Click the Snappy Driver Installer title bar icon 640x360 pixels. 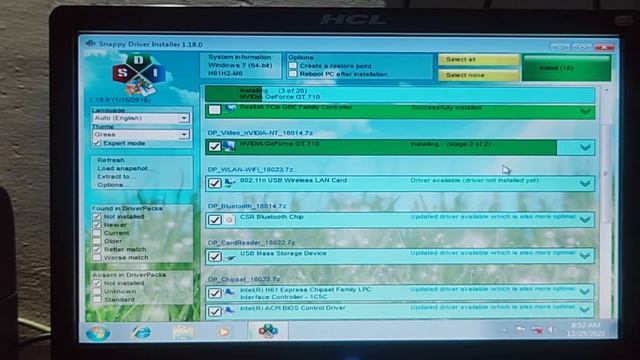tap(90, 43)
